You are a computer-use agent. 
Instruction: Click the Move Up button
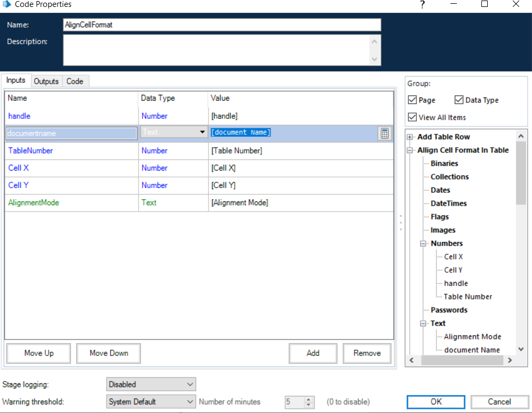tap(38, 353)
